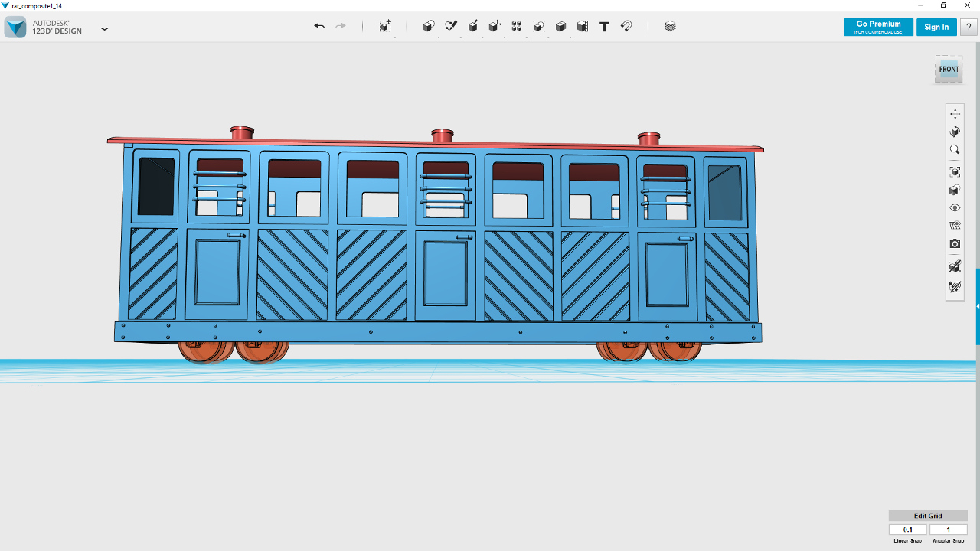Open the Pattern tool icon
This screenshot has width=980, height=551.
click(x=517, y=26)
